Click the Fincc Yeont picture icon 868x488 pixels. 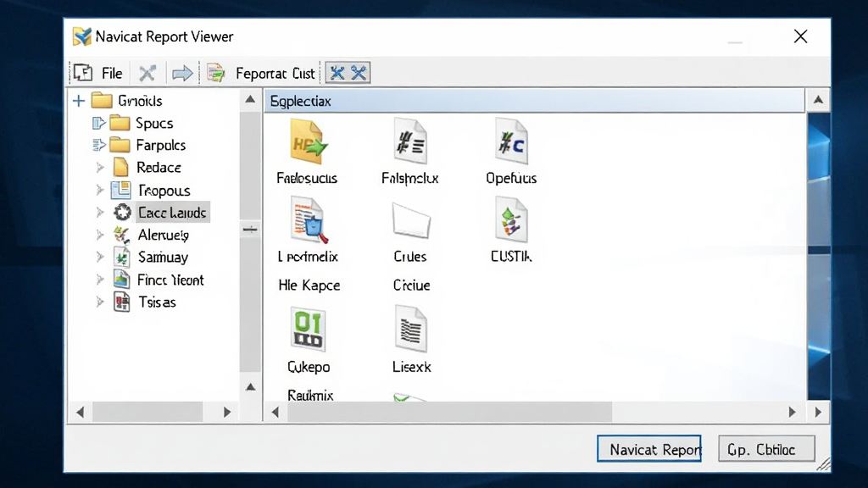[x=121, y=279]
